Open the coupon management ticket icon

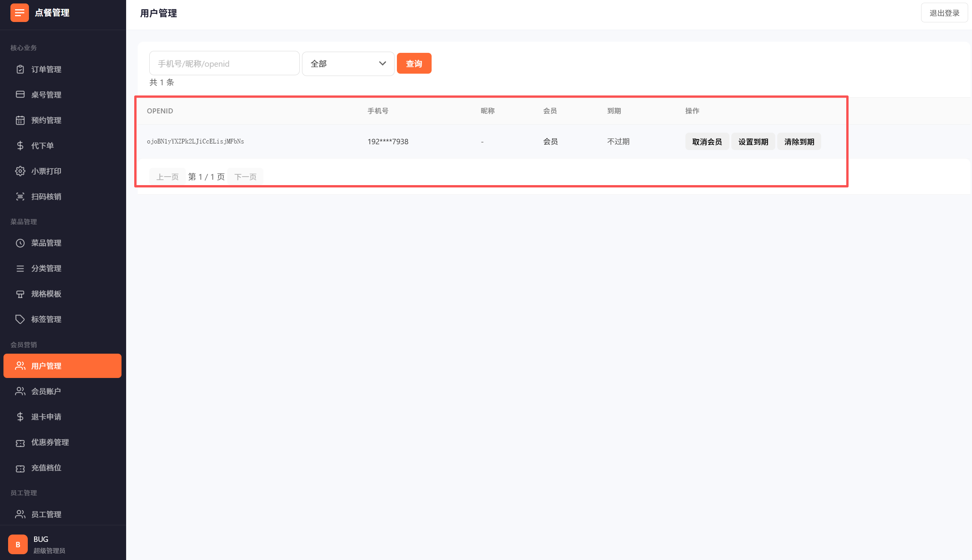pyautogui.click(x=20, y=443)
